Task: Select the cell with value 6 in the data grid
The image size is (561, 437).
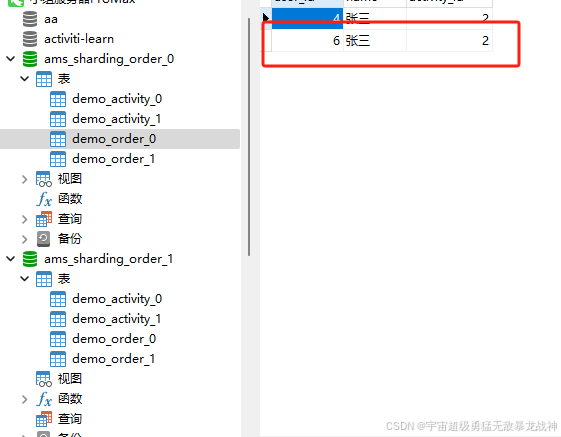Action: tap(307, 40)
